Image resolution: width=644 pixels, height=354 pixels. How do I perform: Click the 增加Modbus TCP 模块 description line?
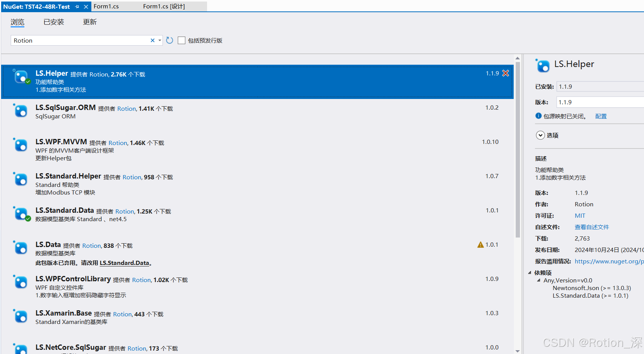[x=65, y=193]
